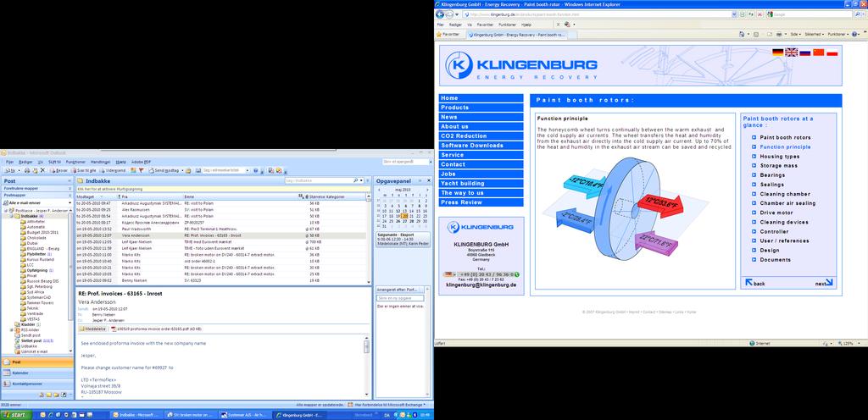Click the British flag language icon
The height and width of the screenshot is (420, 868).
792,52
